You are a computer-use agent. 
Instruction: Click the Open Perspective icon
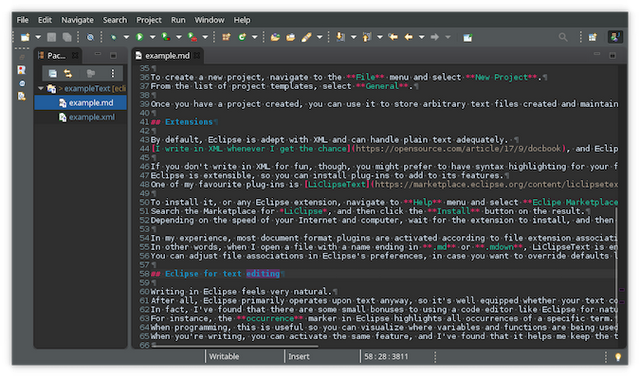593,37
